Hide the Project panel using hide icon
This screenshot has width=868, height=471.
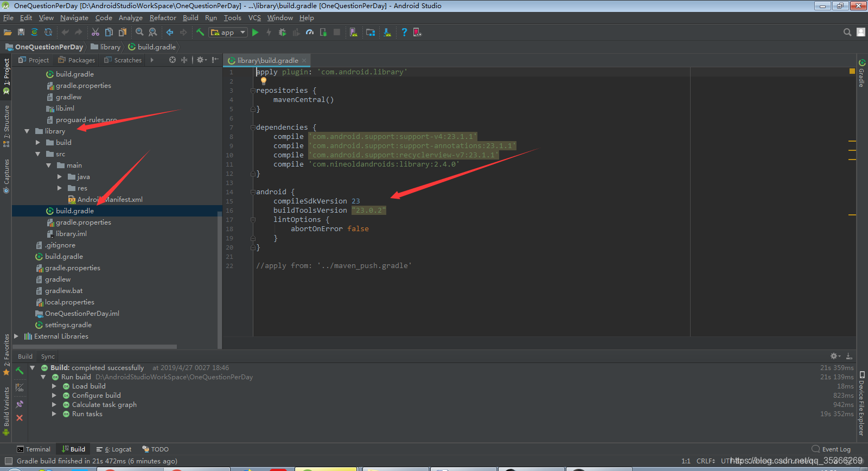pos(215,60)
